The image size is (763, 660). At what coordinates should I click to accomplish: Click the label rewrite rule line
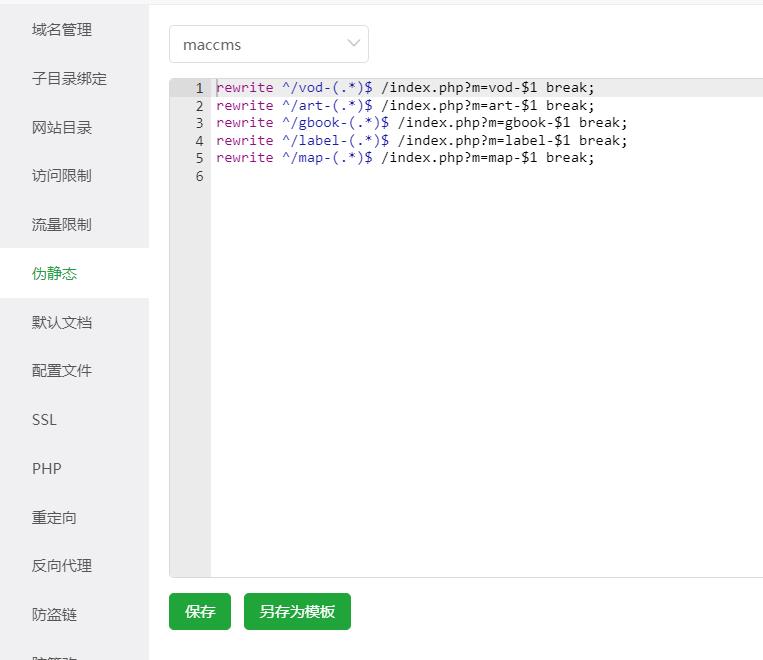(x=422, y=140)
